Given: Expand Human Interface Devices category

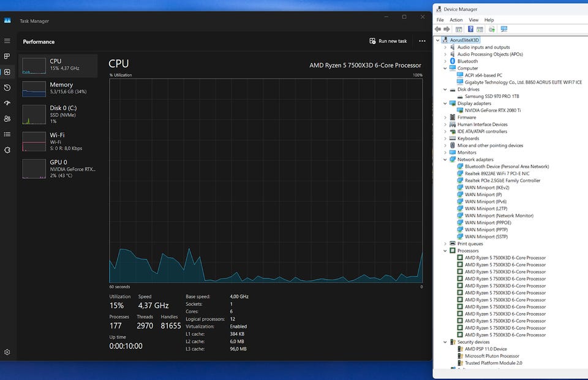Looking at the screenshot, I should tap(445, 124).
